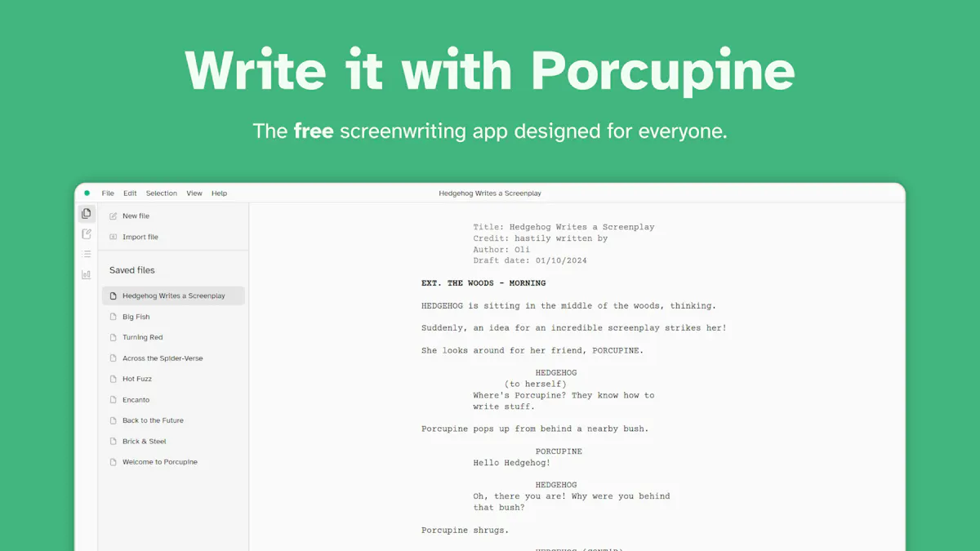This screenshot has width=980, height=551.
Task: Click action line Porcupine pops up from behind
Action: pos(535,429)
